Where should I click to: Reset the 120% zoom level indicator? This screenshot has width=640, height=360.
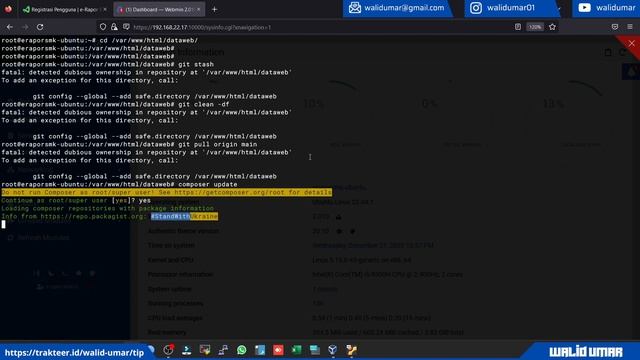pos(535,27)
